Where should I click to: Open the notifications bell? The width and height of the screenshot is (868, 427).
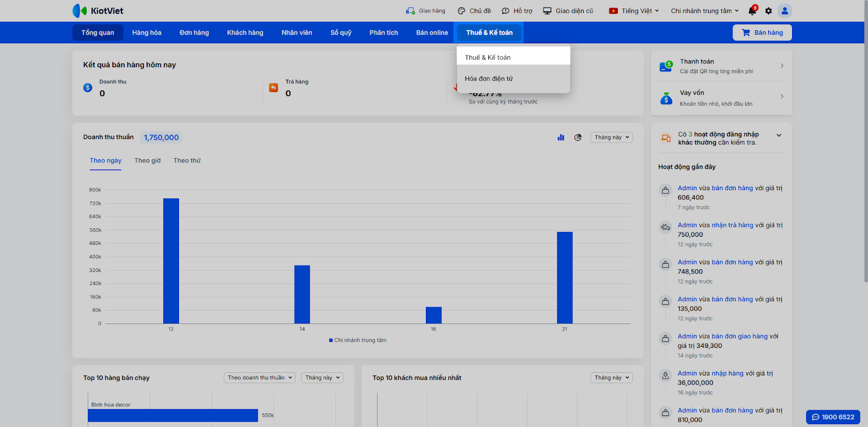[x=752, y=11]
